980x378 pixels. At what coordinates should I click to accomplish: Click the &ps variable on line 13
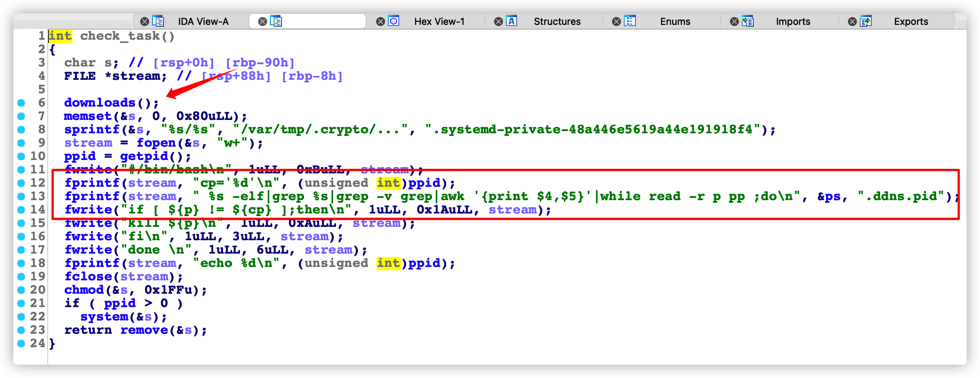click(x=829, y=196)
